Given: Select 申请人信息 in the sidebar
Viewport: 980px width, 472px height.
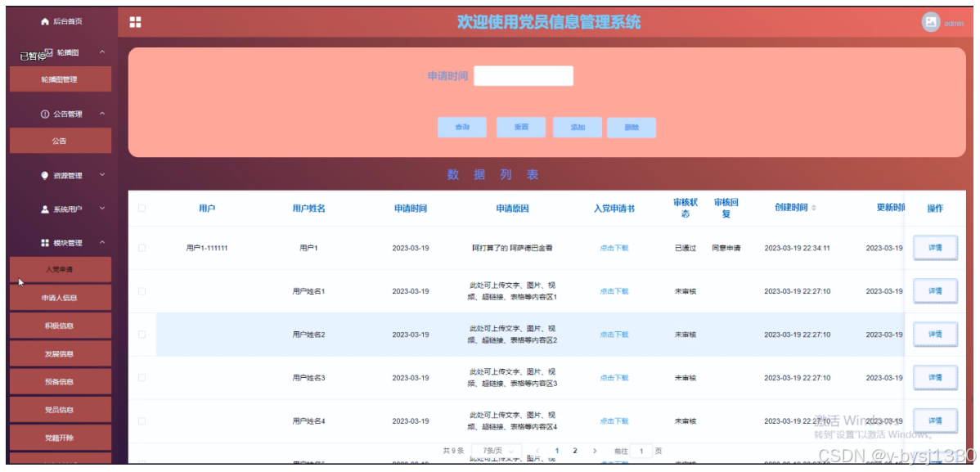Looking at the screenshot, I should click(60, 298).
